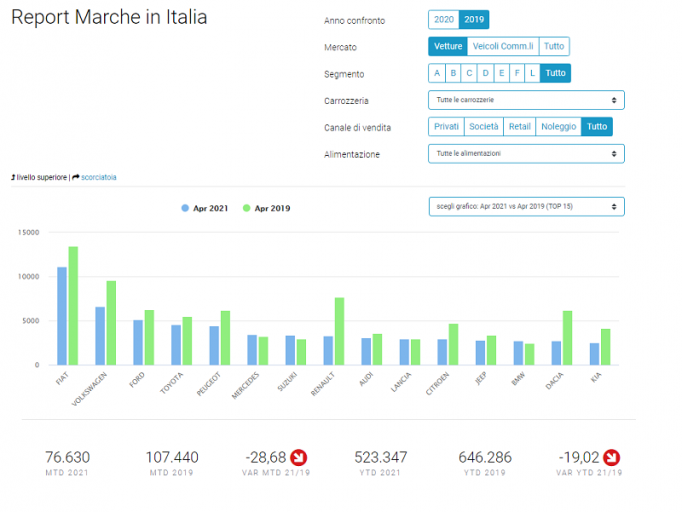682x512 pixels.
Task: Open the Alimentazione dropdown
Action: point(526,154)
